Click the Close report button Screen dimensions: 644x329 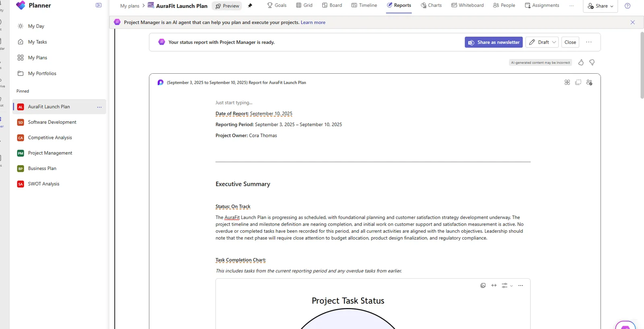click(570, 42)
